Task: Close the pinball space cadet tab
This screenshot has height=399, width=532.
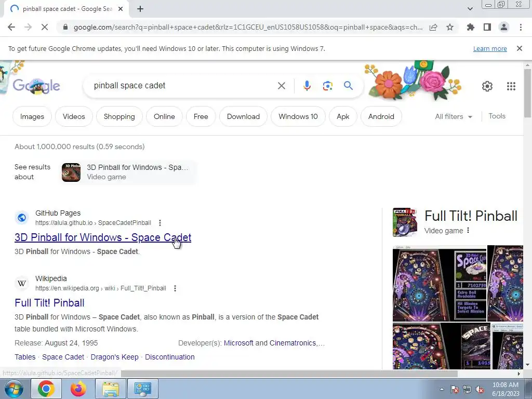Action: click(x=121, y=9)
